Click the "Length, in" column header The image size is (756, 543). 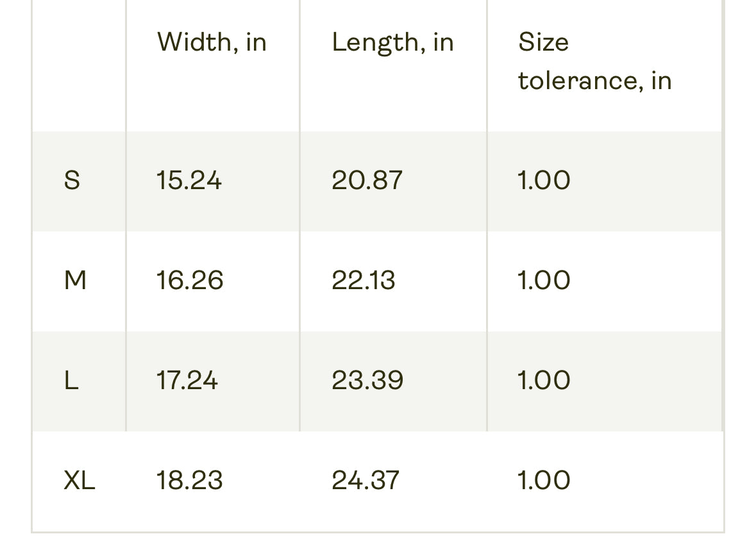click(x=392, y=42)
